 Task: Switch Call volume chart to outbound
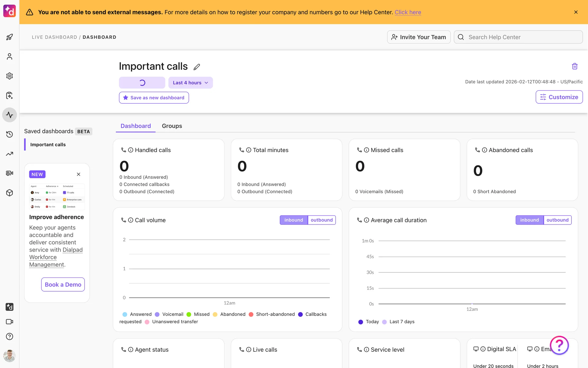pos(322,220)
